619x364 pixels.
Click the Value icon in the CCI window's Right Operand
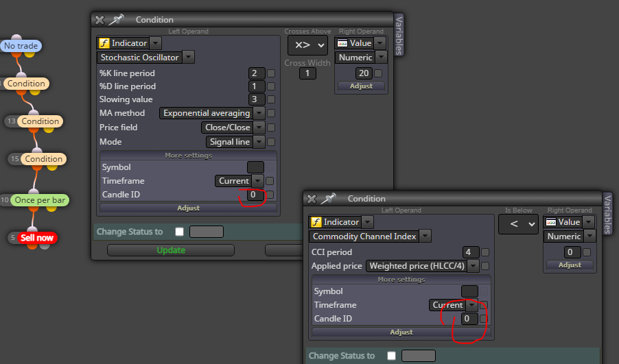click(x=550, y=222)
